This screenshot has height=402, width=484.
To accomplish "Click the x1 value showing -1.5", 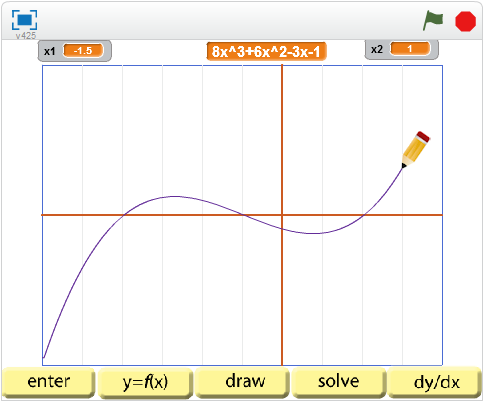I will tap(83, 51).
